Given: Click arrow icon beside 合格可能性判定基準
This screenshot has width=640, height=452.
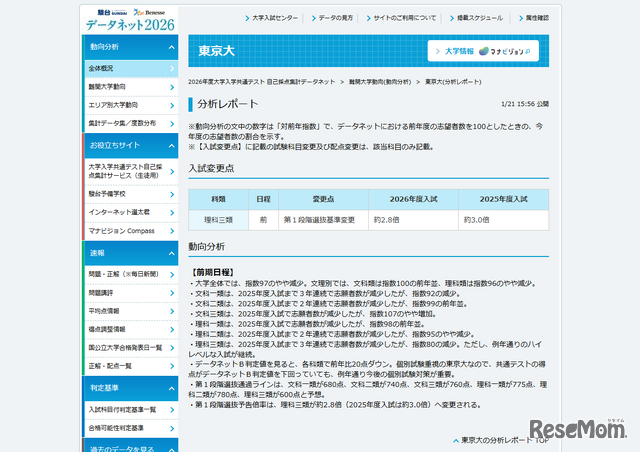Looking at the screenshot, I should (172, 428).
